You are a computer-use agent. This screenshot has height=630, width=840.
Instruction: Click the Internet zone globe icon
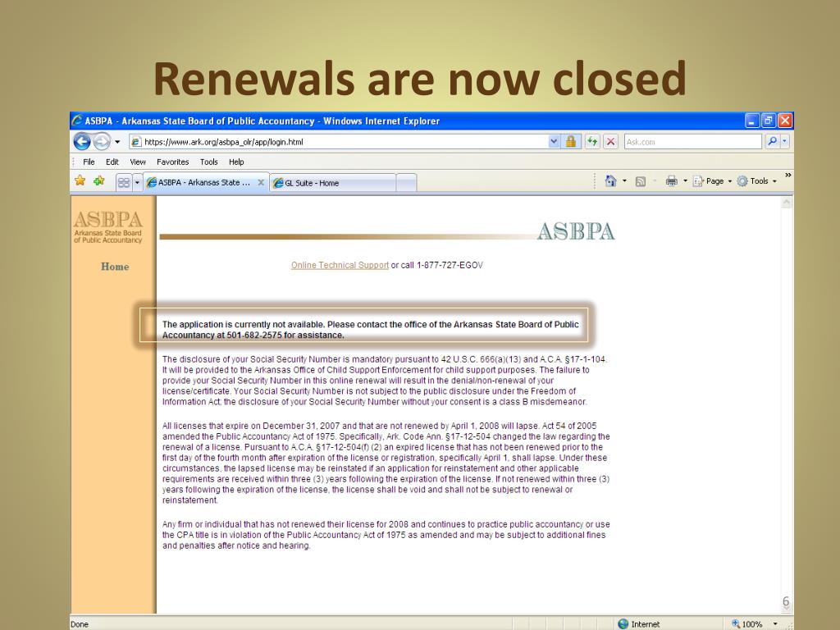pyautogui.click(x=623, y=624)
